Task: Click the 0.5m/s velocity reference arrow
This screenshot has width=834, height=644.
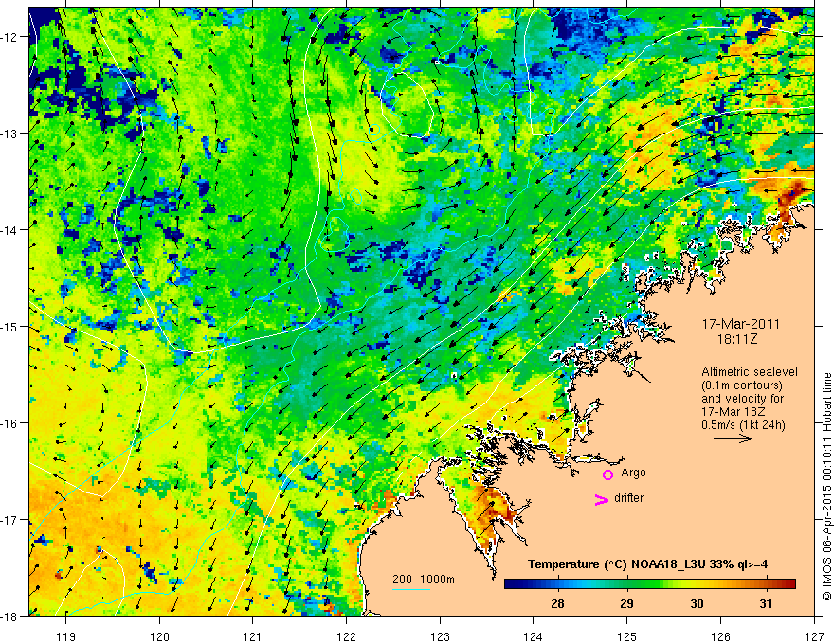Action: point(733,438)
